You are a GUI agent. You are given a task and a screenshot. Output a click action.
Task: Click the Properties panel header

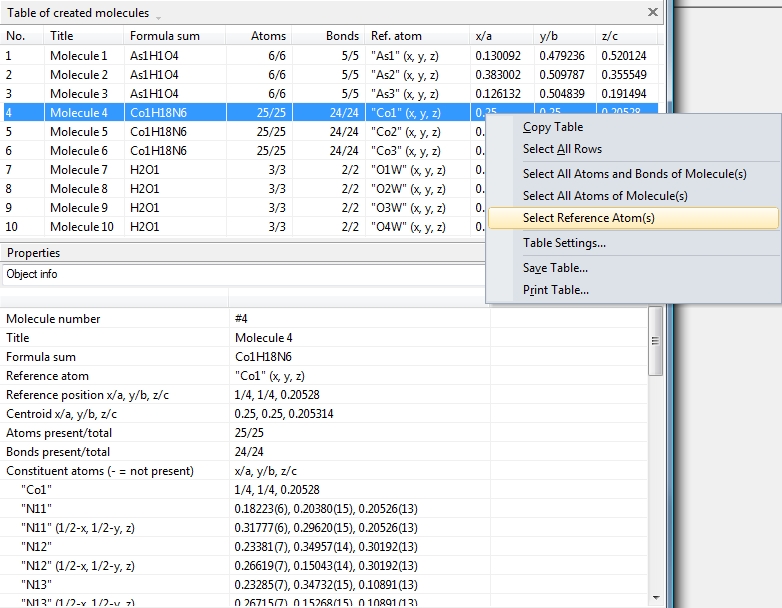34,253
